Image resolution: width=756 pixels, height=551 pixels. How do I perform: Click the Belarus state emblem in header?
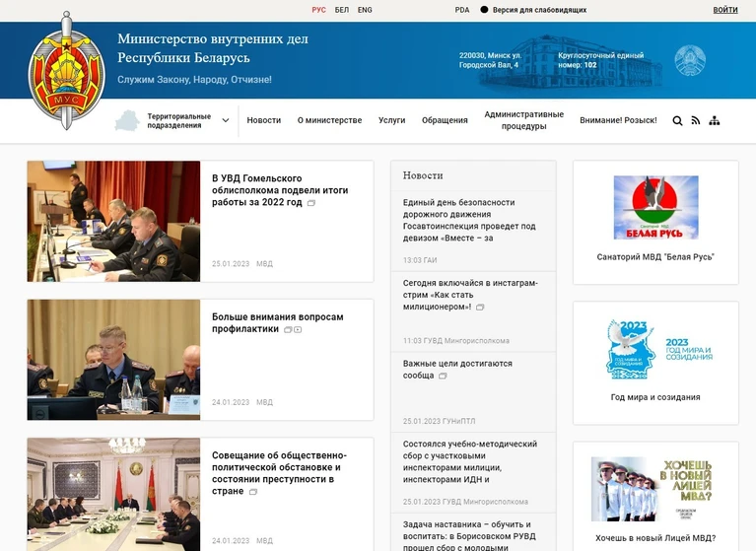pos(689,61)
